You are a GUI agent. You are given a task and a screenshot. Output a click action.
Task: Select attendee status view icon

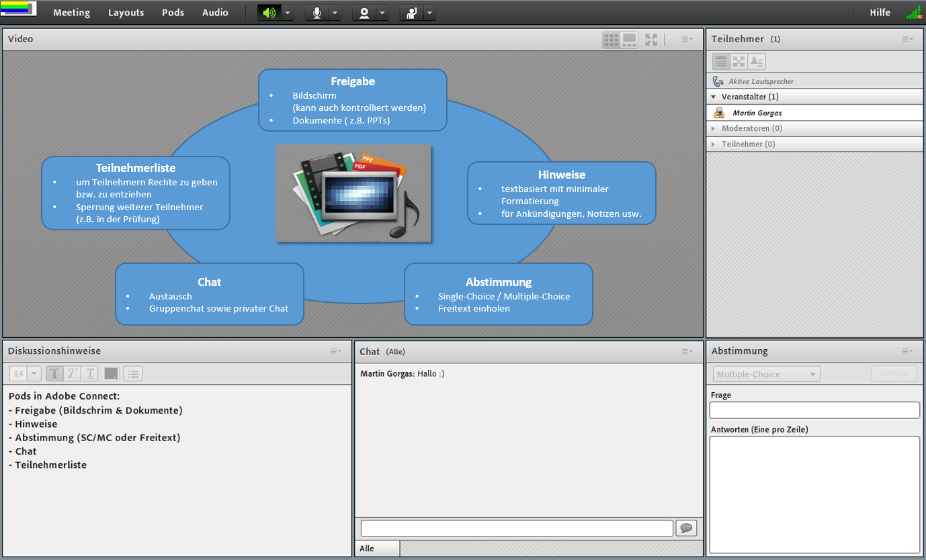tap(757, 62)
